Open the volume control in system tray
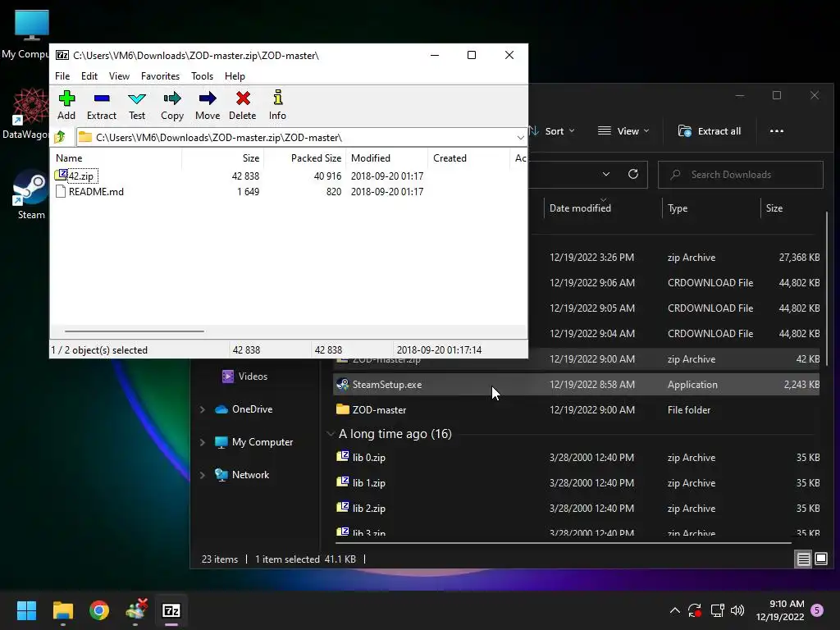Image resolution: width=840 pixels, height=630 pixels. [x=737, y=610]
